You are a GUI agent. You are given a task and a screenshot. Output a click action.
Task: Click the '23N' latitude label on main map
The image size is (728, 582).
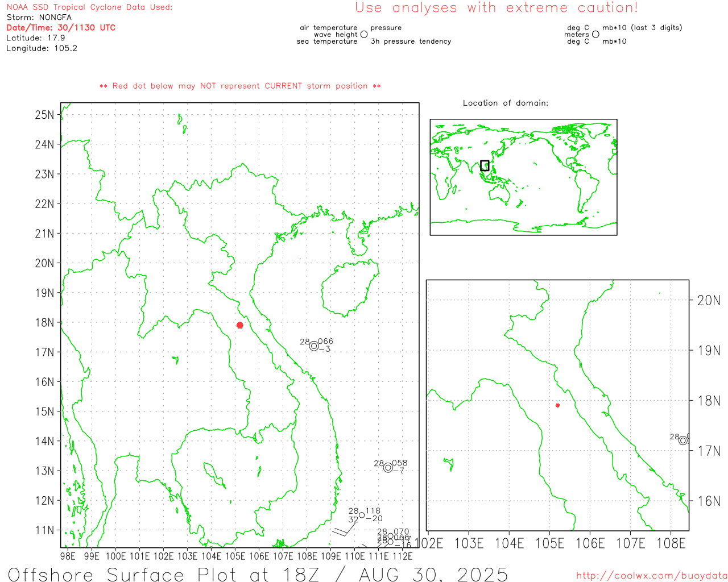tap(44, 174)
